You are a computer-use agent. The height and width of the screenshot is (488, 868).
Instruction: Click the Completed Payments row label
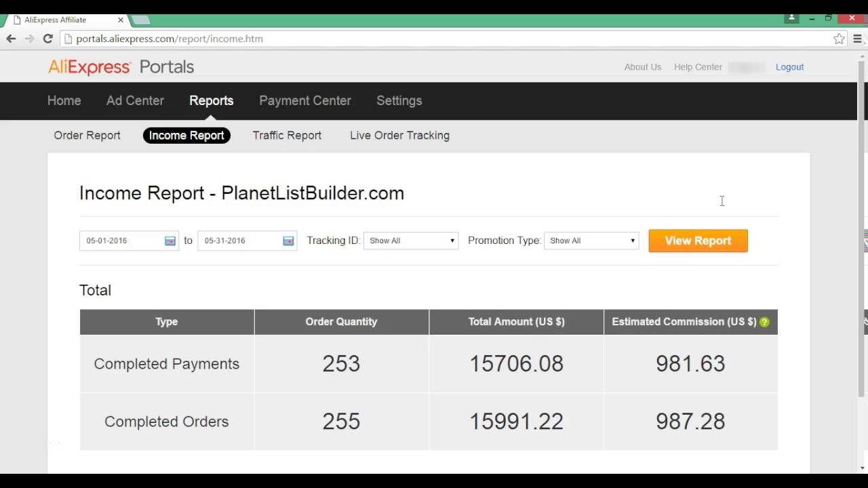167,364
